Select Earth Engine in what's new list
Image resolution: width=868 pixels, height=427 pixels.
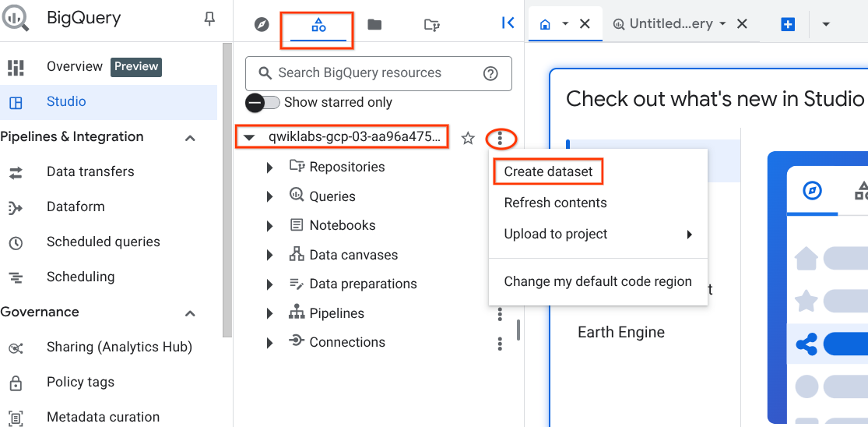(x=621, y=332)
